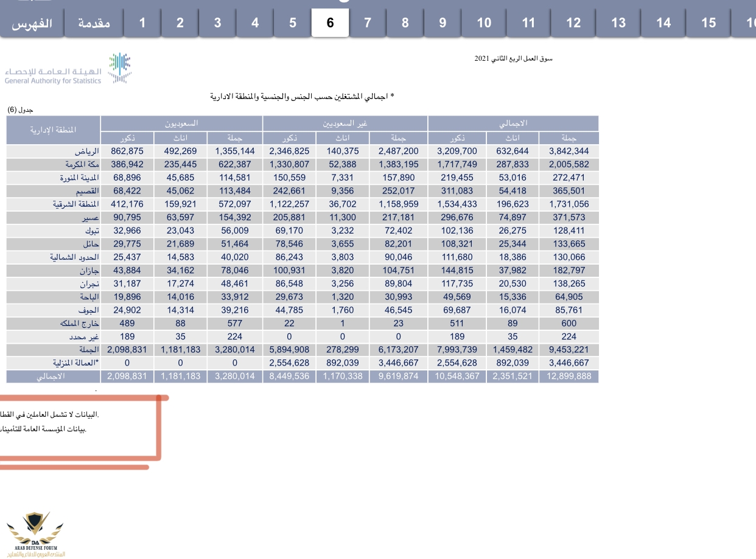Jump to tab 14
756x559 pixels.
point(663,23)
